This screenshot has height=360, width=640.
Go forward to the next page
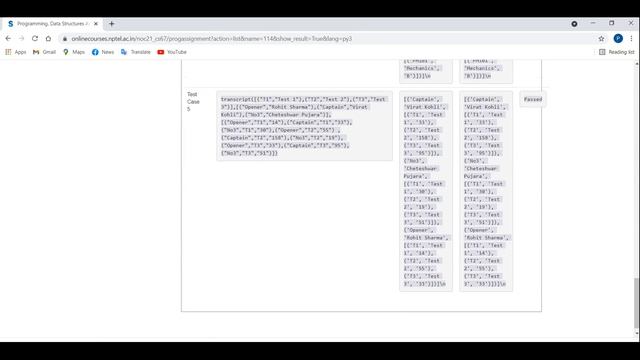pos(22,38)
